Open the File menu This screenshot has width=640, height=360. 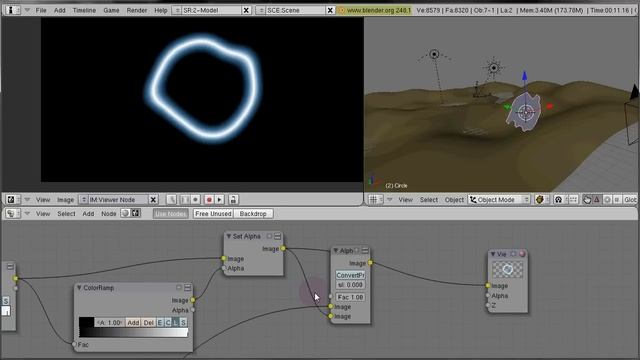(41, 10)
